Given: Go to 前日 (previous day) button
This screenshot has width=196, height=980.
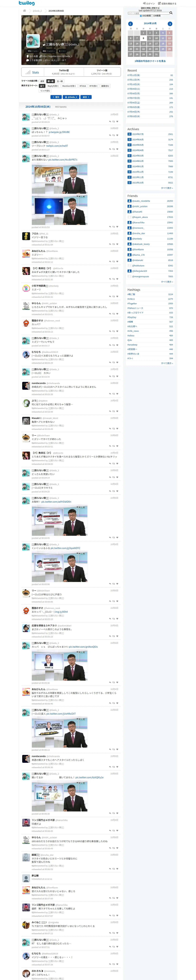Looking at the screenshot, I should point(86,97).
